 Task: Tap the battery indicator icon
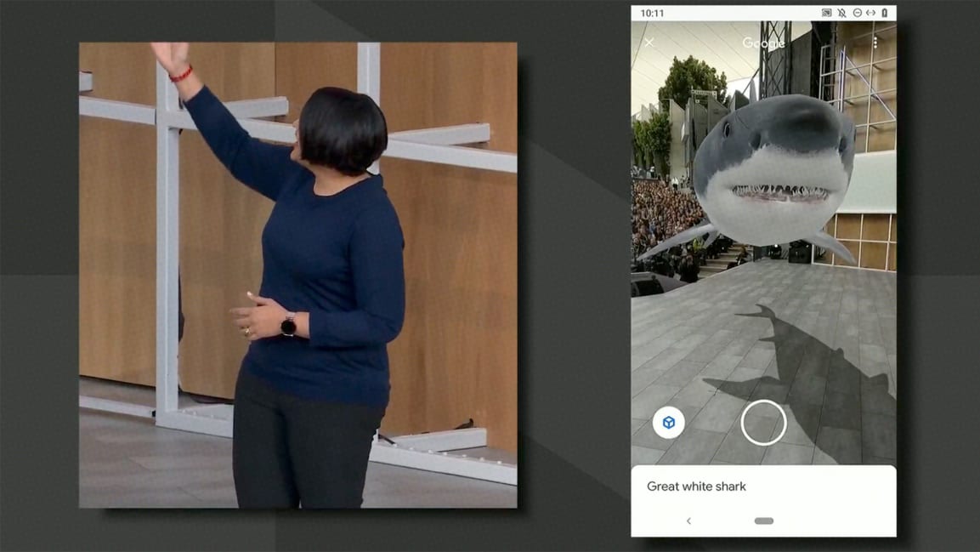click(x=884, y=14)
